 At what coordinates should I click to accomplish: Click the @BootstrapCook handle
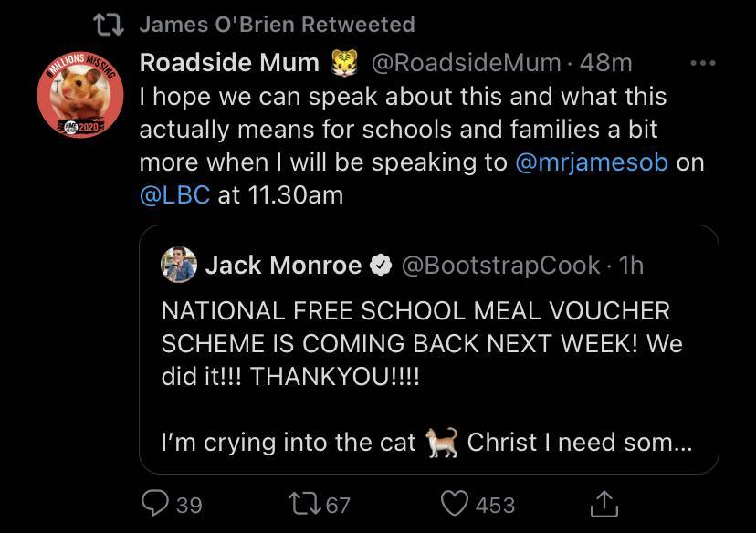point(500,265)
